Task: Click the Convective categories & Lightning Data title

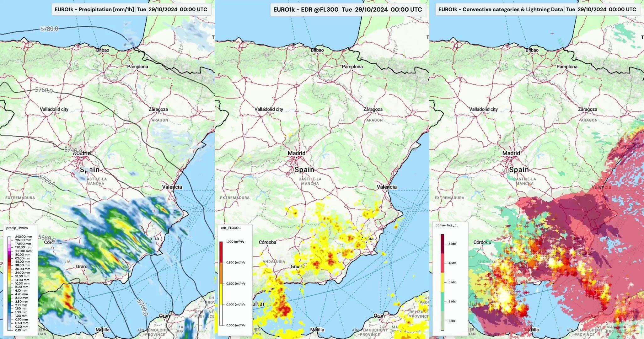Action: [500, 9]
